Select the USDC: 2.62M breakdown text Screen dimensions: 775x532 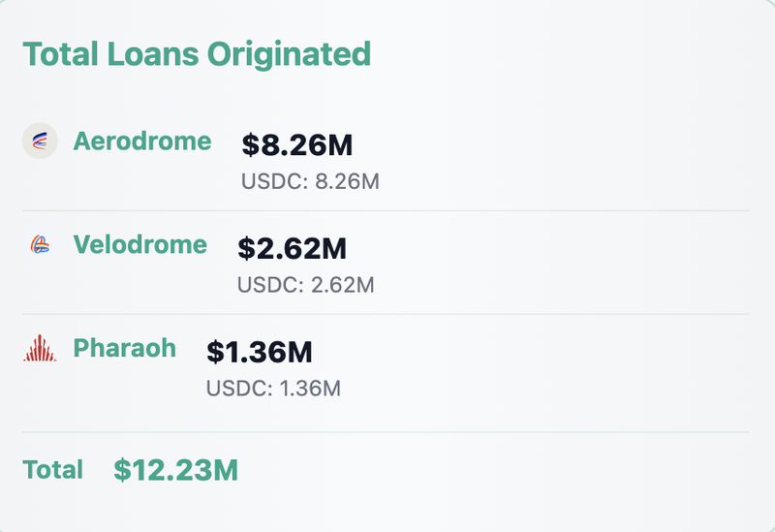(x=306, y=285)
